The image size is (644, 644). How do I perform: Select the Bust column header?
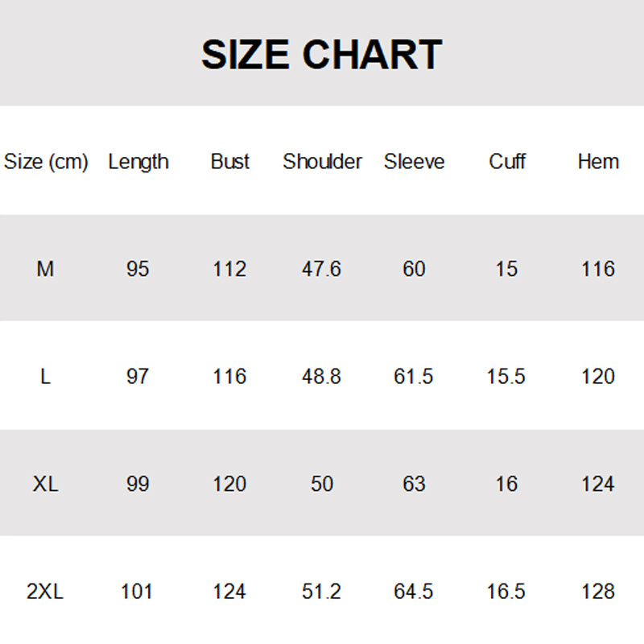230,162
